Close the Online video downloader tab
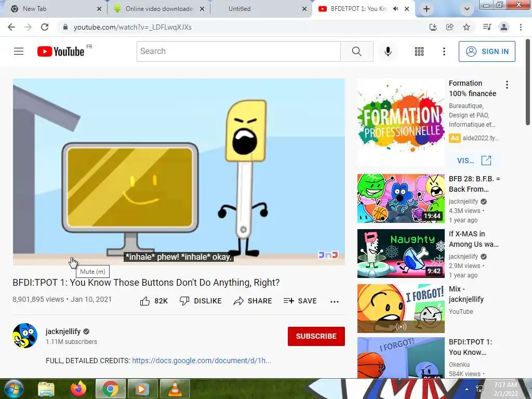The width and height of the screenshot is (532, 399). (202, 9)
